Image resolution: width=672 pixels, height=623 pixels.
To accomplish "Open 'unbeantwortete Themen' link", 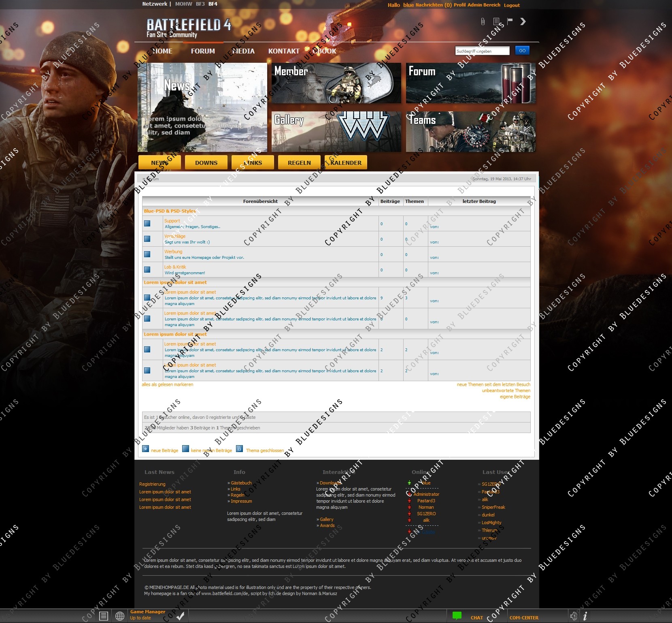I will [x=506, y=390].
